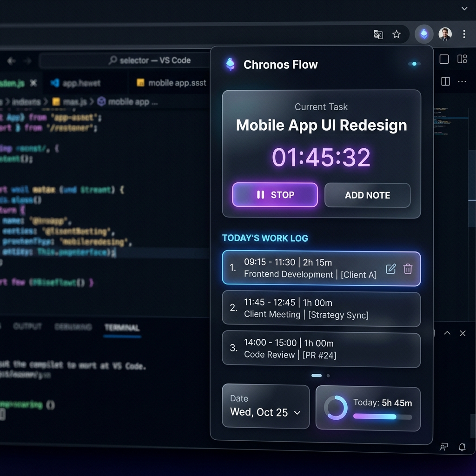The image size is (476, 476).
Task: Close the VS Code terminal panel
Action: coord(463,333)
